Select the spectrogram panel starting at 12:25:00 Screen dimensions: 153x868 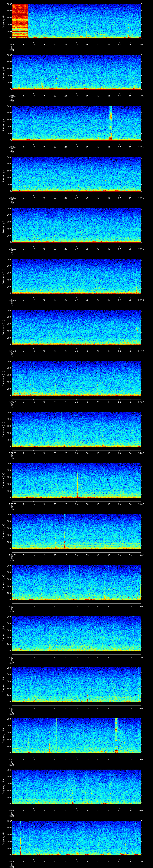click(76, 582)
